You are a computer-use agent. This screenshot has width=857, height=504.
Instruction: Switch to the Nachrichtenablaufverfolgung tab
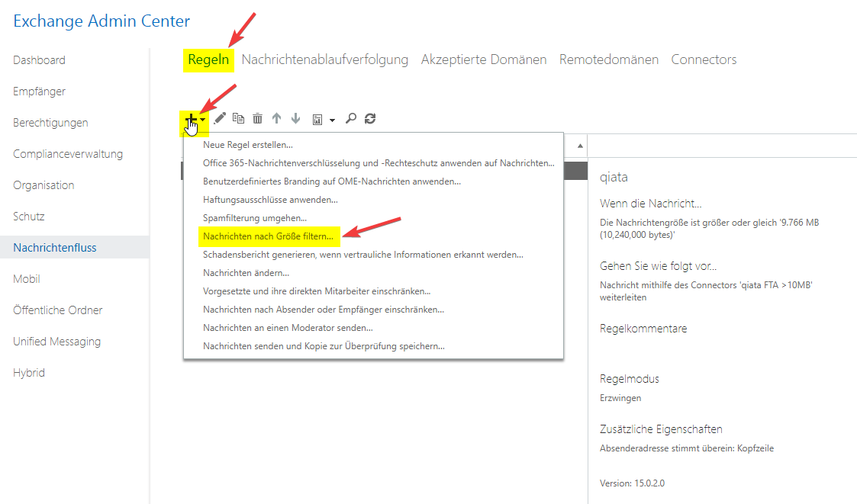(x=325, y=59)
